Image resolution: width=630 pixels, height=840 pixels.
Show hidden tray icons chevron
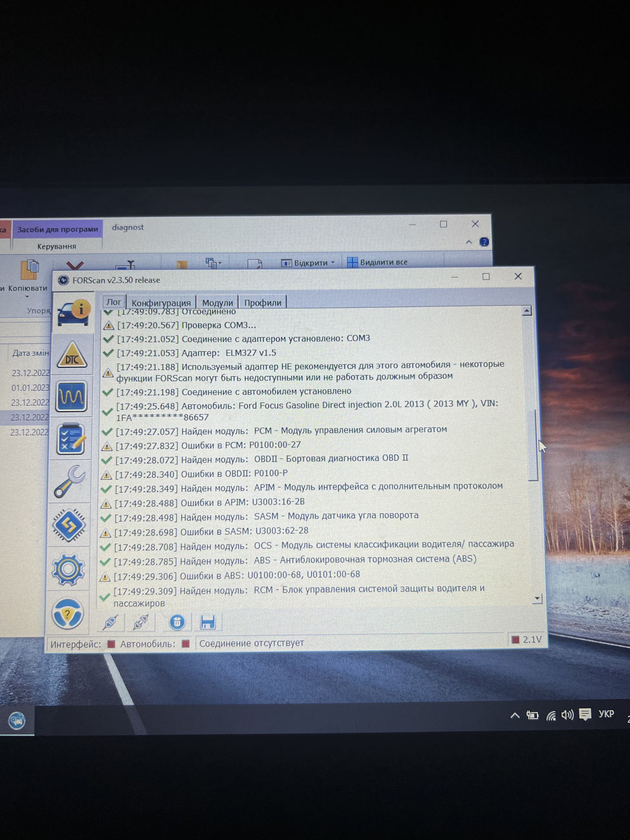pyautogui.click(x=515, y=716)
